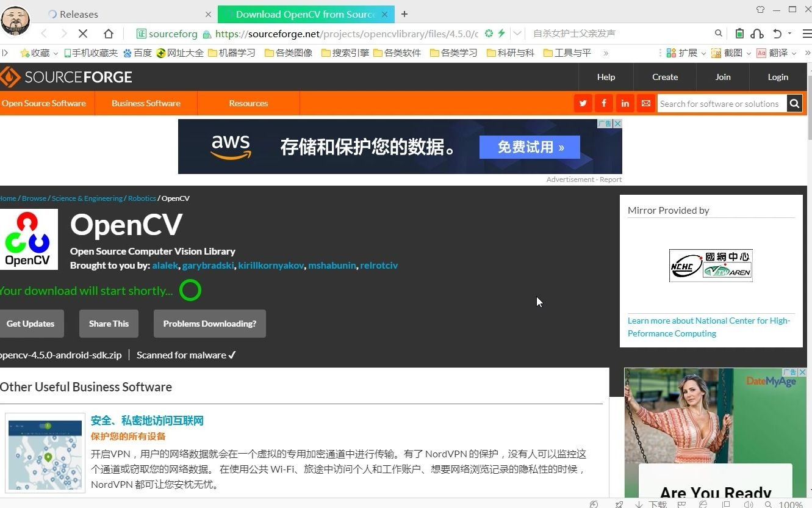
Task: Show more bookmarks with the » chevron
Action: (x=606, y=53)
